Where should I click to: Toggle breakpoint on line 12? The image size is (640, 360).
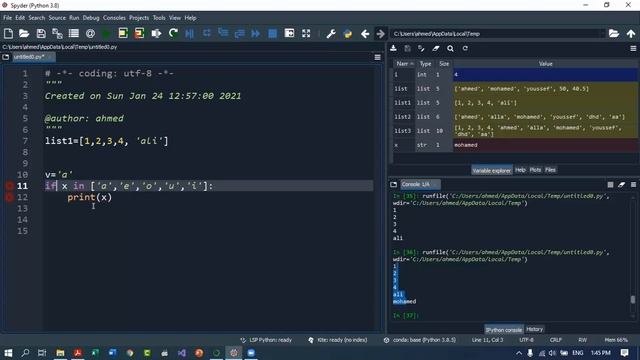[x=9, y=198]
